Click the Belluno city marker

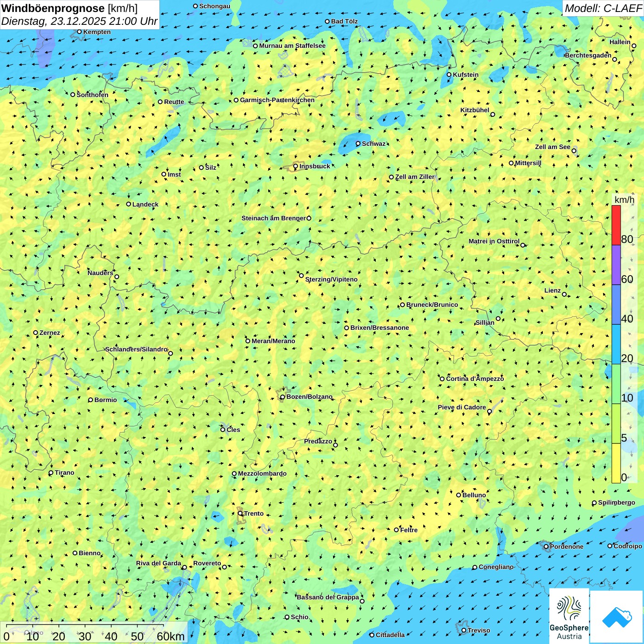458,495
